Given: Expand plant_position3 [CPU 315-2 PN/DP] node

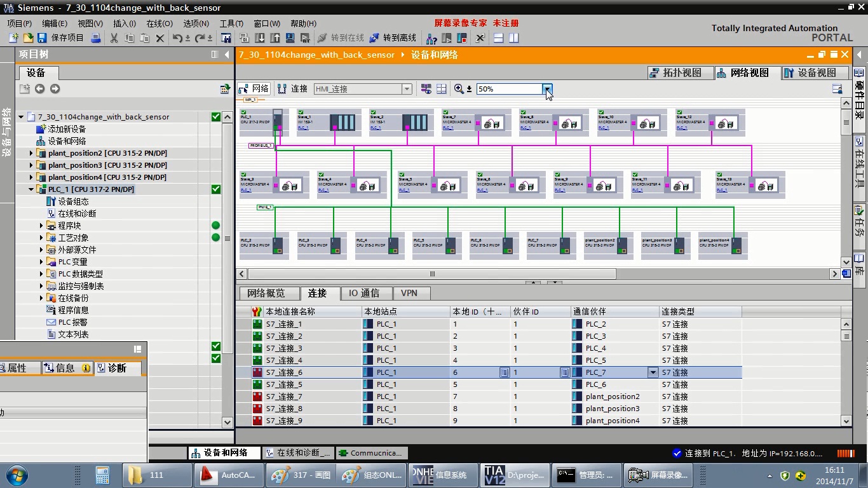Looking at the screenshot, I should coord(31,165).
